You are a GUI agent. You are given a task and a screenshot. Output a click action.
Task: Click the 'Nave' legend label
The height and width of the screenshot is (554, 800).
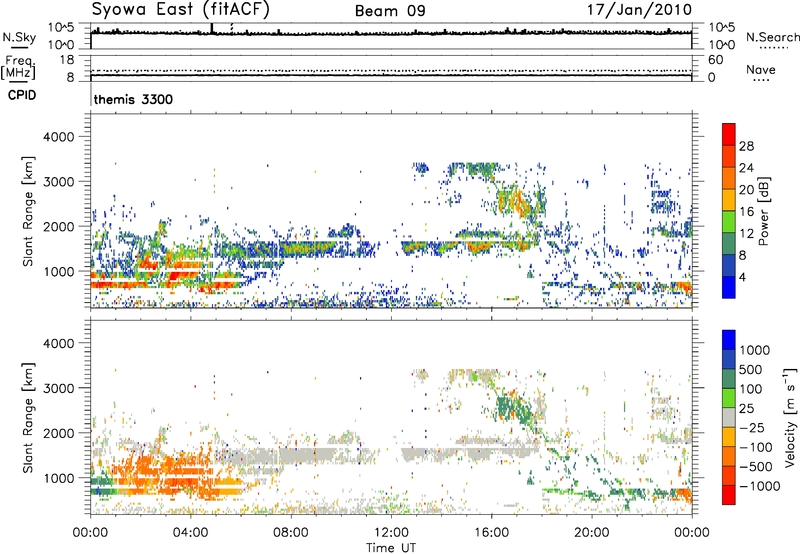point(761,69)
